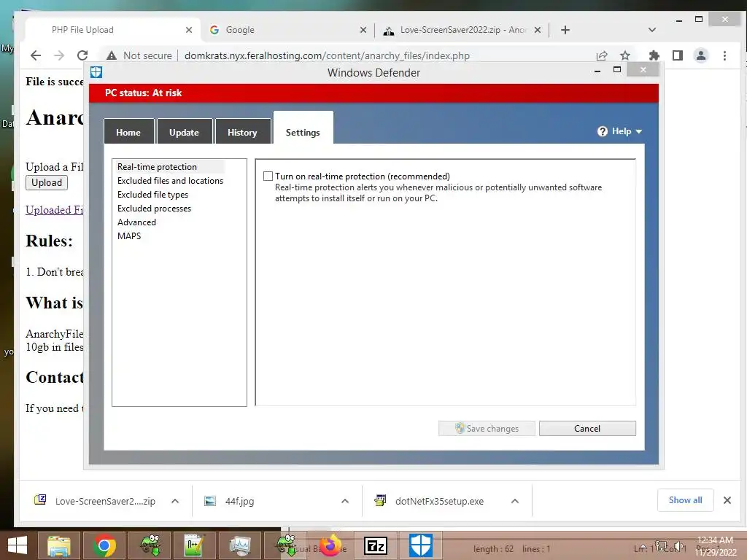Click the Upload button on webpage
Screen dimensions: 747x560
(47, 182)
